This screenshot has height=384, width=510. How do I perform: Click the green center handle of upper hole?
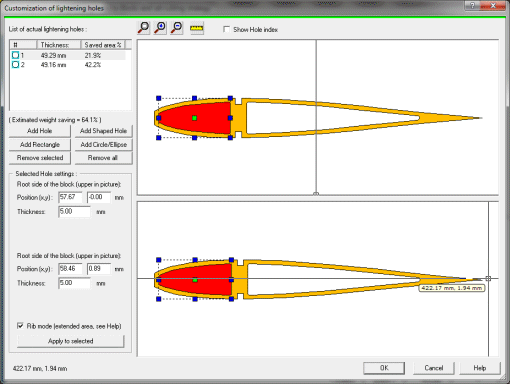pos(194,118)
